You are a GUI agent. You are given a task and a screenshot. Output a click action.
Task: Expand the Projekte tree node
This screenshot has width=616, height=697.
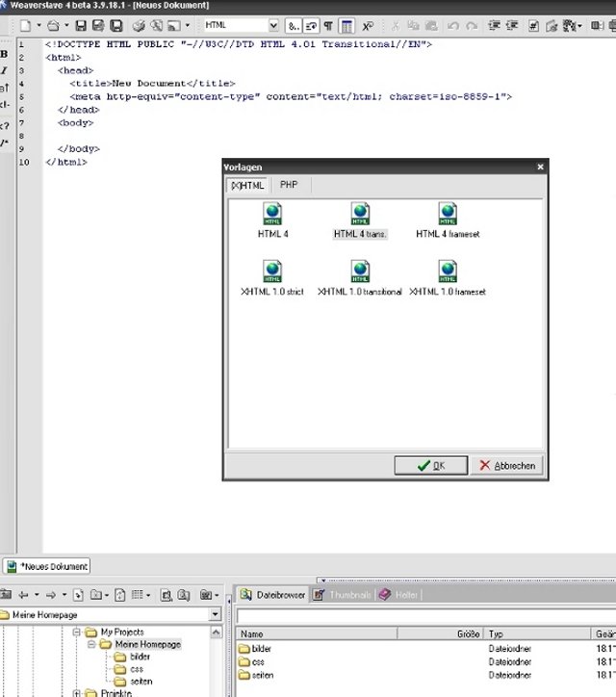(x=76, y=693)
